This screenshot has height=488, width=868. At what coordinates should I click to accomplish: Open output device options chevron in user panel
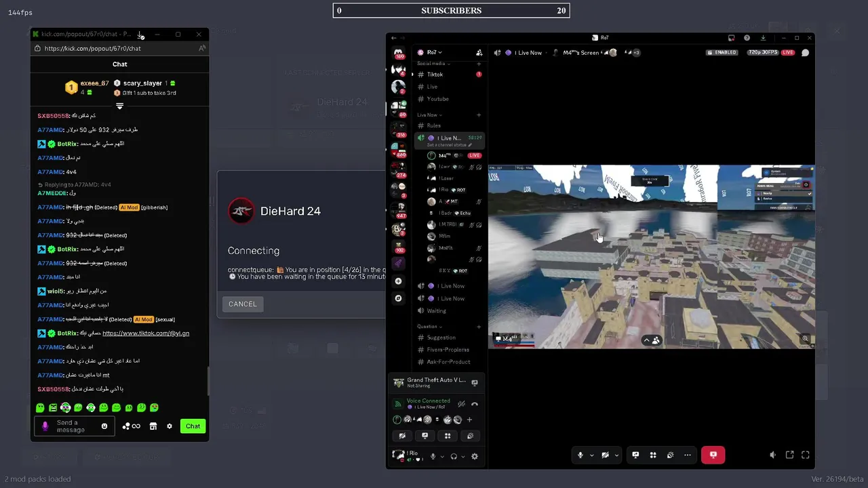pos(463,456)
